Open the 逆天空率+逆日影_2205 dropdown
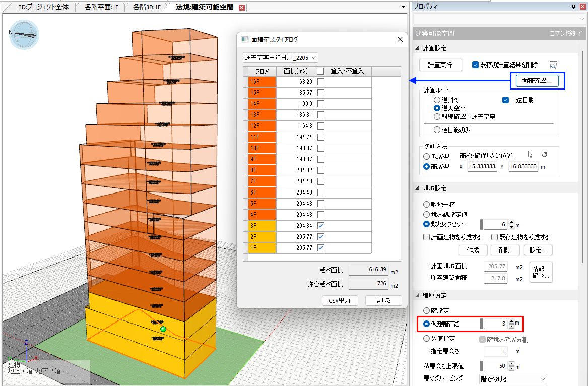The height and width of the screenshot is (386, 588). 281,58
